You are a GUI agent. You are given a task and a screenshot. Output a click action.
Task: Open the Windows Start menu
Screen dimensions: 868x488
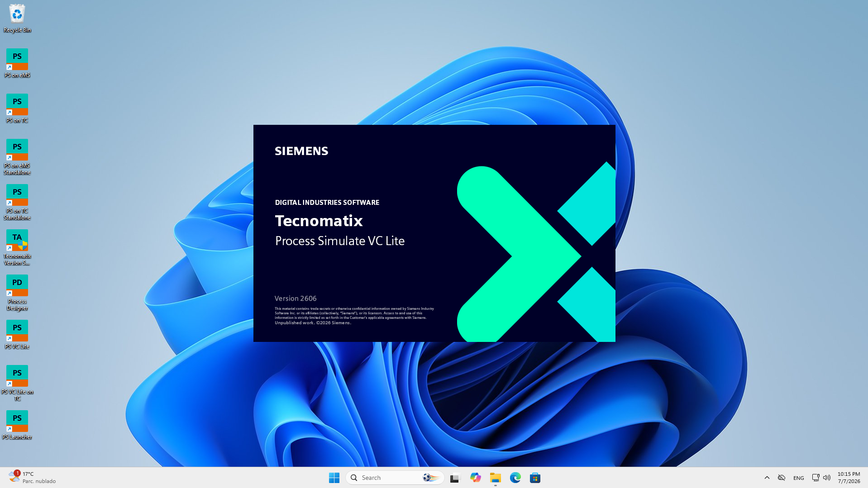tap(334, 478)
